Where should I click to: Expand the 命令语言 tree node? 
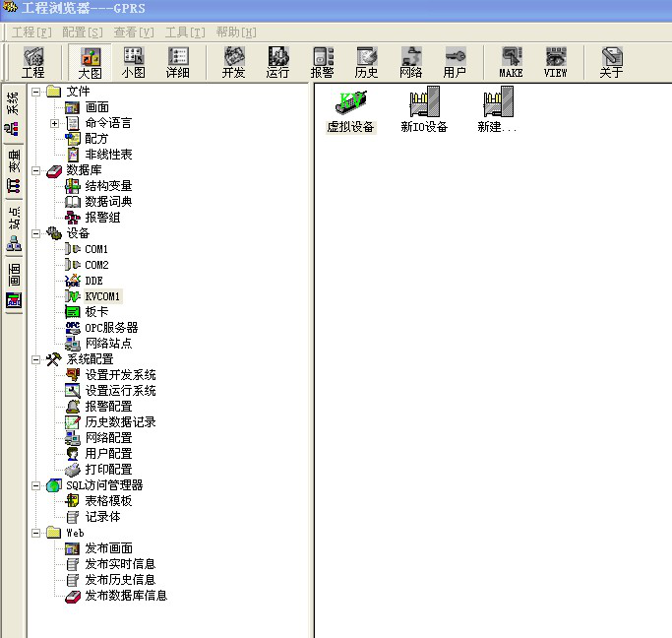pyautogui.click(x=54, y=123)
